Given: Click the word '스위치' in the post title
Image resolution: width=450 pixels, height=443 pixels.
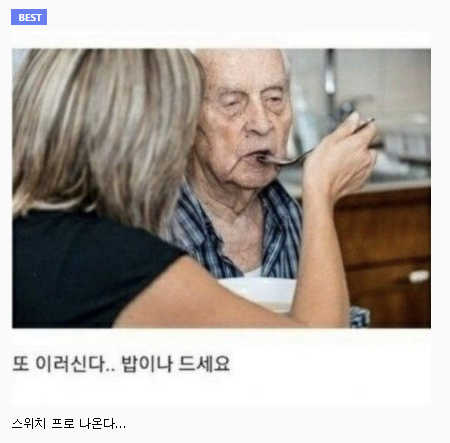Looking at the screenshot, I should point(29,423).
